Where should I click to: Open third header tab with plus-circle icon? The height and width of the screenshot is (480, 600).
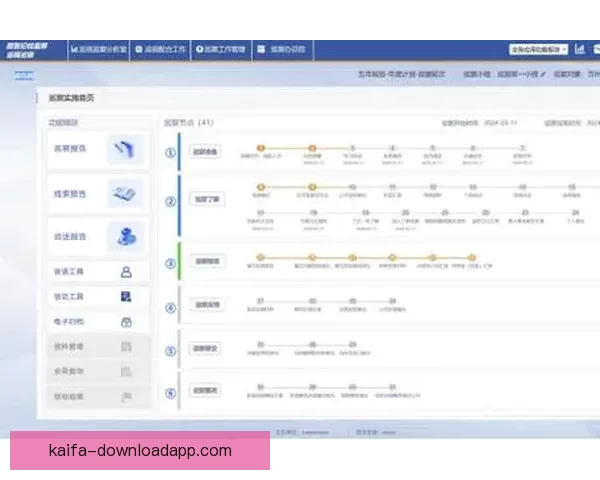(221, 49)
